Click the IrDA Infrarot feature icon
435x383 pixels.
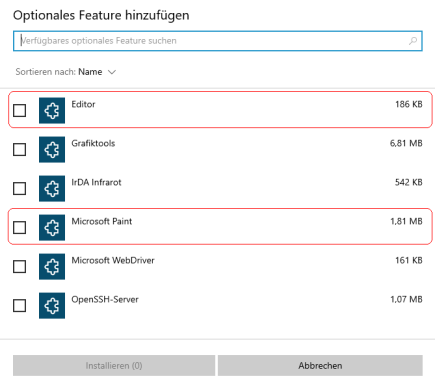click(52, 188)
